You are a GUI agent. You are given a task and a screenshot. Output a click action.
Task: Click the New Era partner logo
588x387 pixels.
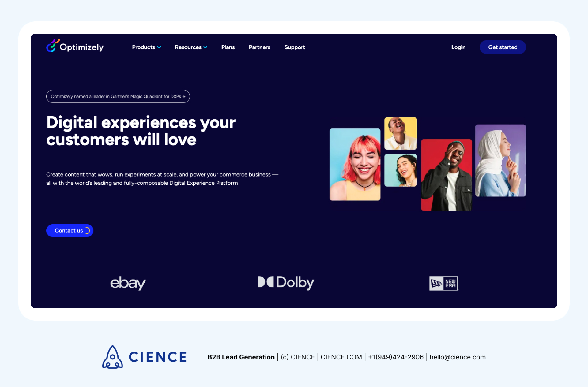[443, 283]
